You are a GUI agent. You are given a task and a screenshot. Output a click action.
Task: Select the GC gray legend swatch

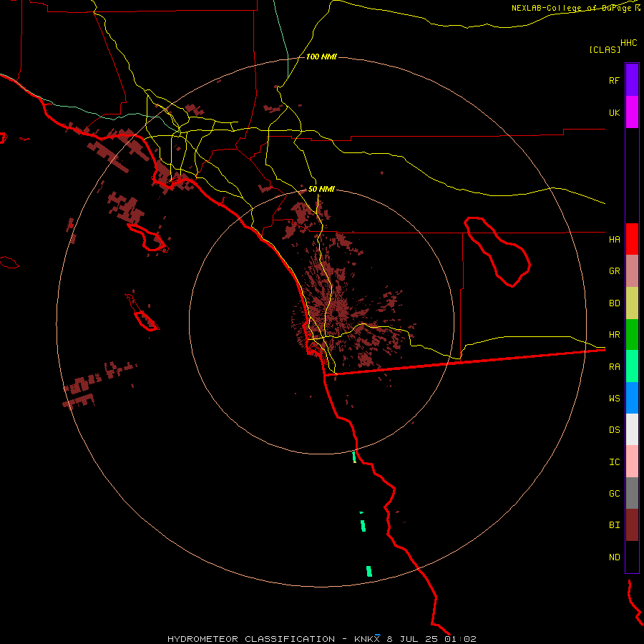[x=632, y=493]
